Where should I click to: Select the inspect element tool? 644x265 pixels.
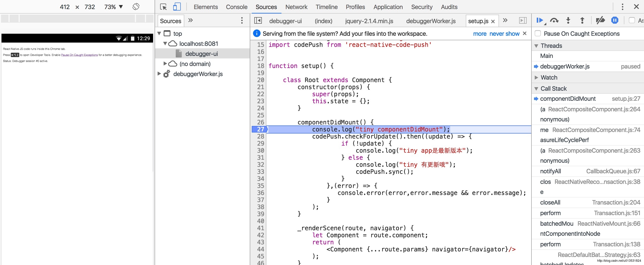163,7
